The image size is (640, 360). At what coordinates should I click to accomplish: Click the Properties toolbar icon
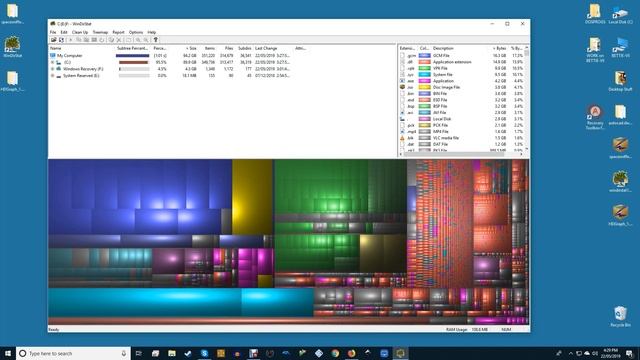point(129,40)
